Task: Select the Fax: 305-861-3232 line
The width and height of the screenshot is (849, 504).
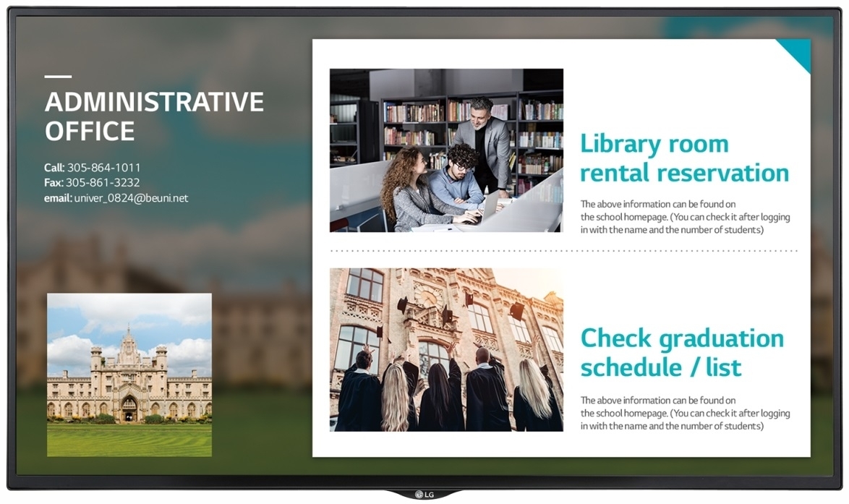Action: coord(92,182)
